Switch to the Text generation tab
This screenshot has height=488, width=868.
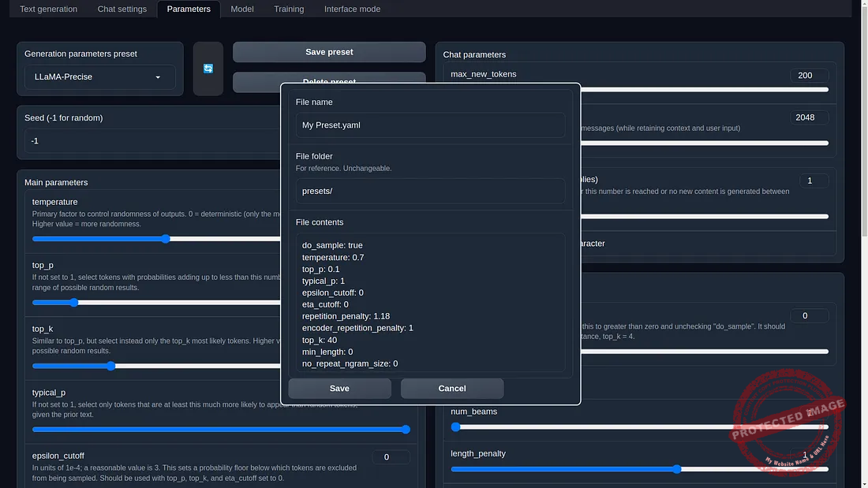[x=49, y=9]
